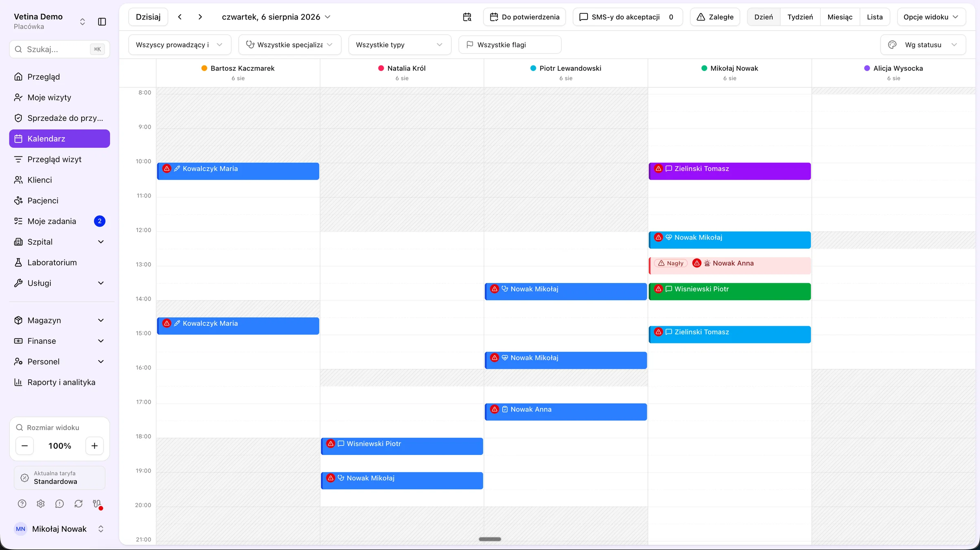Open the date picker for czwartek, 6 sierpnia 2026
980x550 pixels.
[x=276, y=17]
